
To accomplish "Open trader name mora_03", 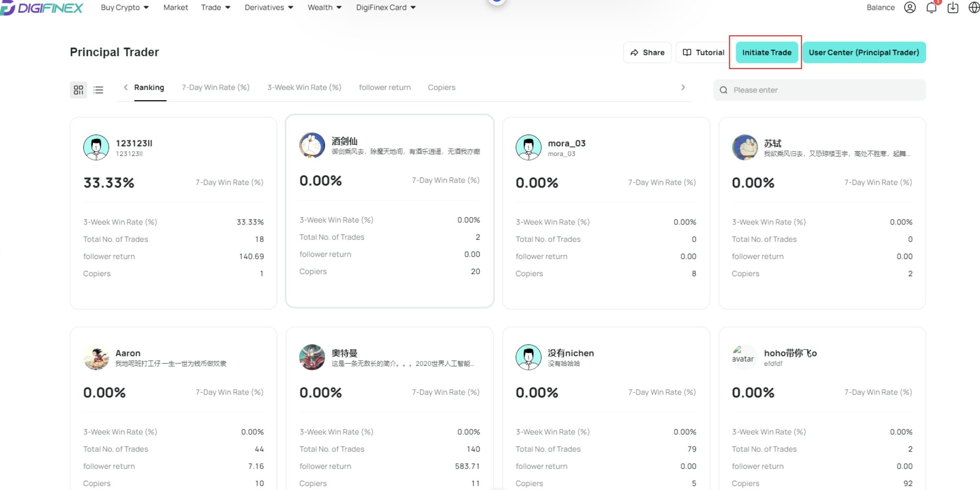I will 567,143.
